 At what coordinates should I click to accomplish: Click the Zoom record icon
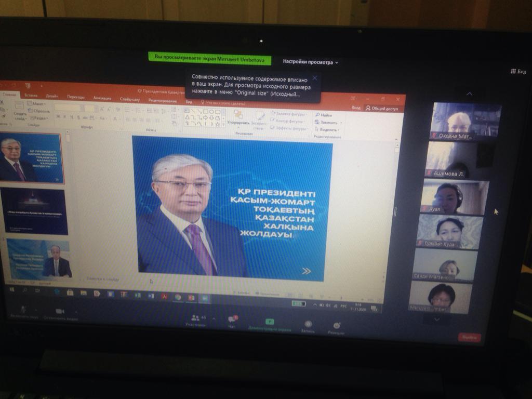(x=308, y=324)
